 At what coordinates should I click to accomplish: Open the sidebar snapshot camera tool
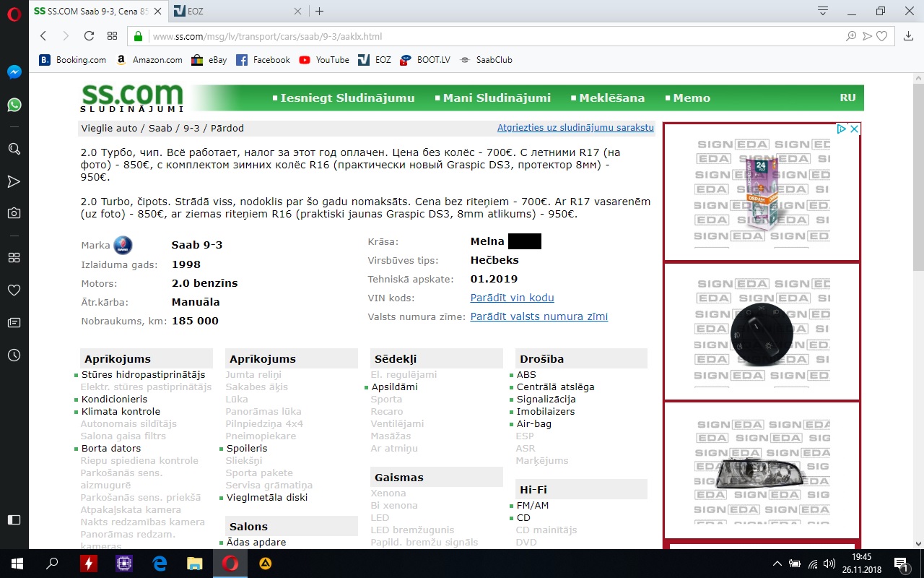[x=14, y=212]
